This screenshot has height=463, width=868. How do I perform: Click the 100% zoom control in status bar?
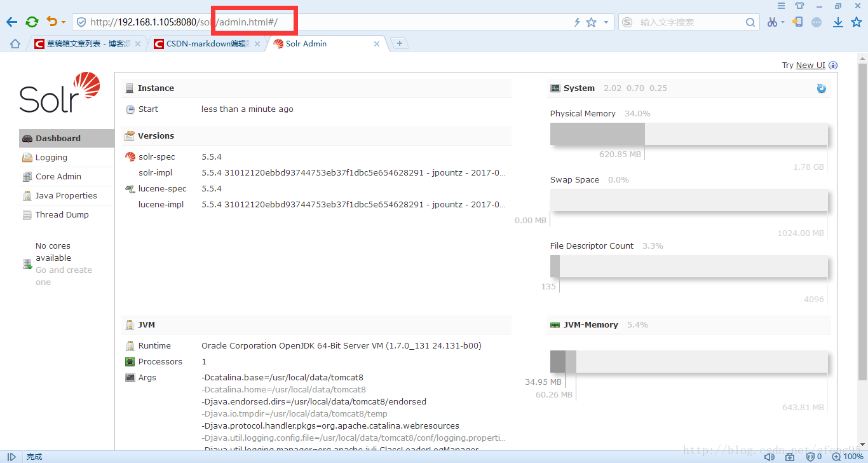[x=848, y=457]
